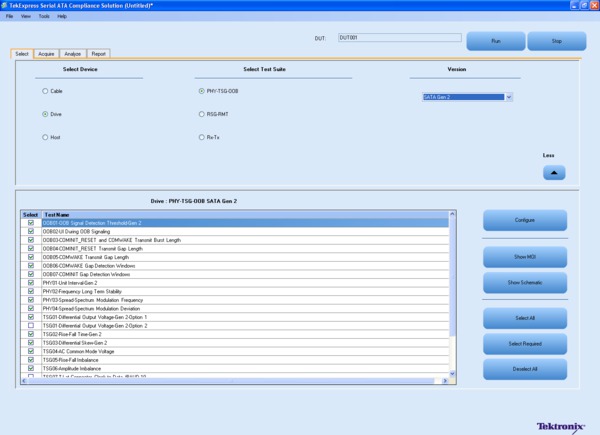
Task: Click the Stop button
Action: (x=557, y=41)
